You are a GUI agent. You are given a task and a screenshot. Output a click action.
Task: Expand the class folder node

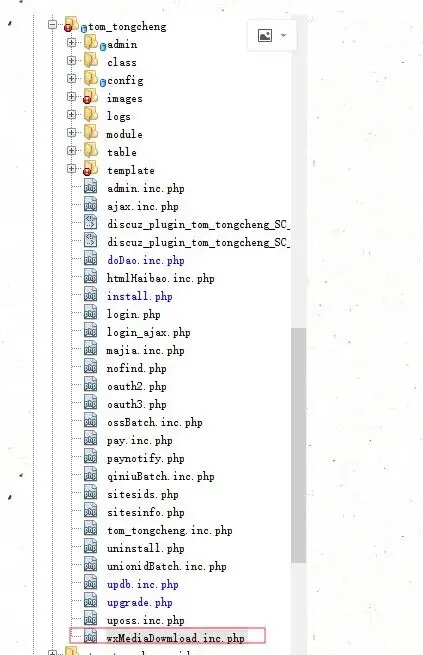pos(71,61)
